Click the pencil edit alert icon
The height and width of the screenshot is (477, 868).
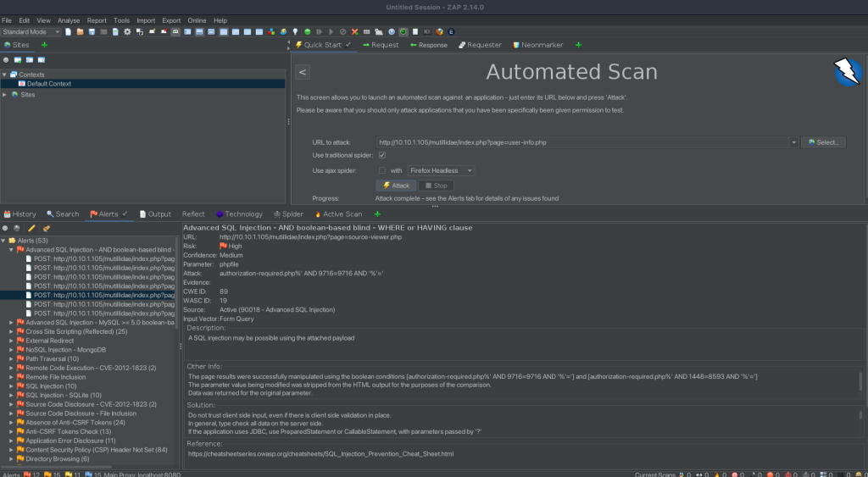31,228
